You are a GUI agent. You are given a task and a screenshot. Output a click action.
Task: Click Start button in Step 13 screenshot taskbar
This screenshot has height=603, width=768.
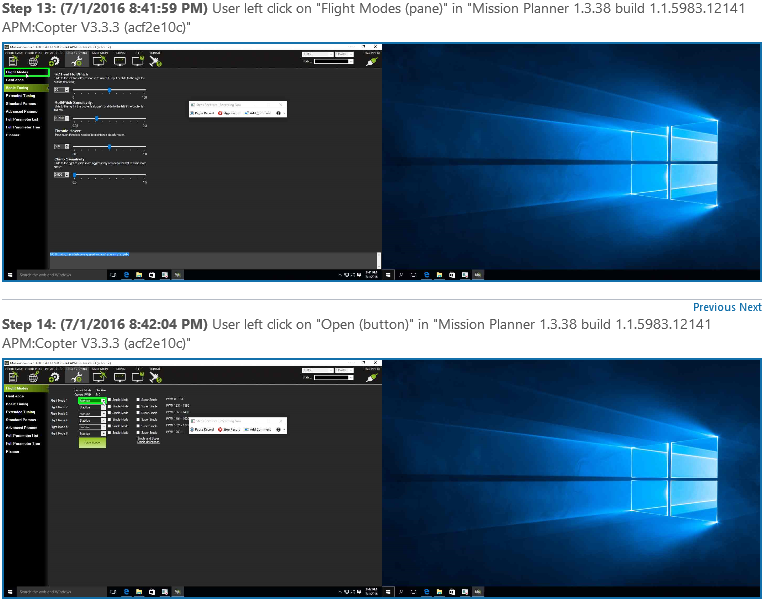[9, 275]
